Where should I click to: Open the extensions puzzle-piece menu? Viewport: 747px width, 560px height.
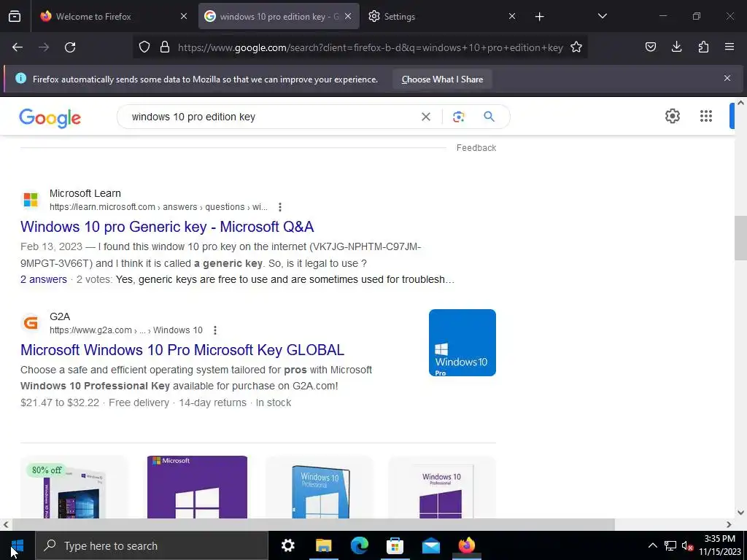703,47
